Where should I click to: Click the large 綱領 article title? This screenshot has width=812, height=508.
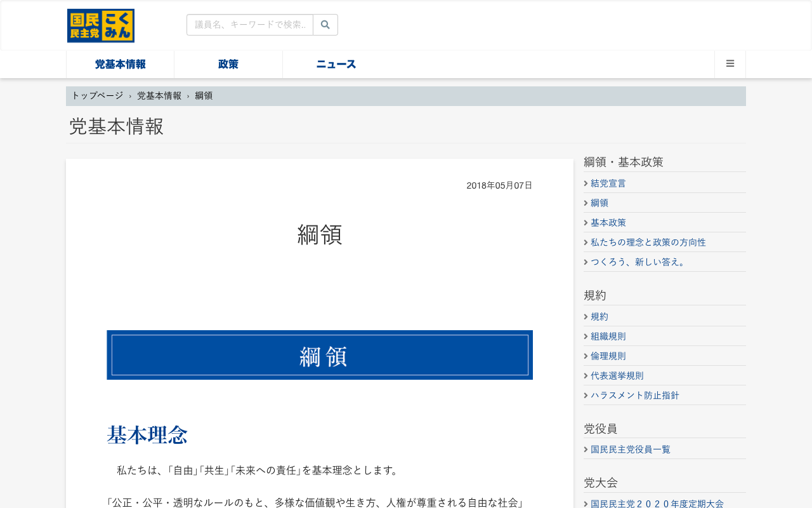tap(320, 234)
